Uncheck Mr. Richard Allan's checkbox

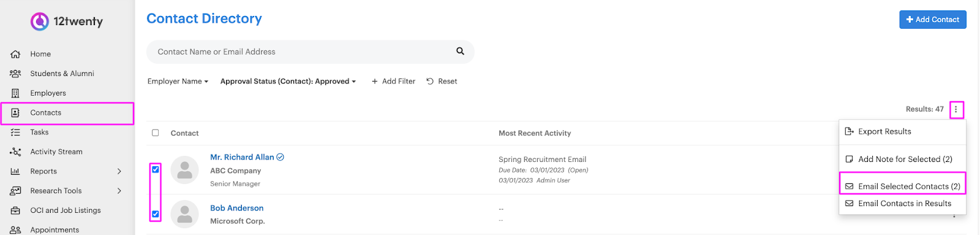156,169
